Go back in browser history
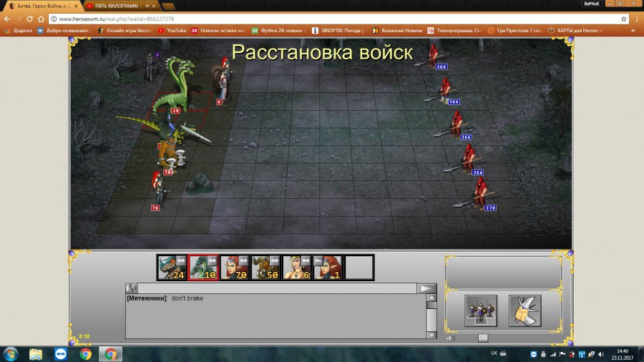 pos(7,19)
